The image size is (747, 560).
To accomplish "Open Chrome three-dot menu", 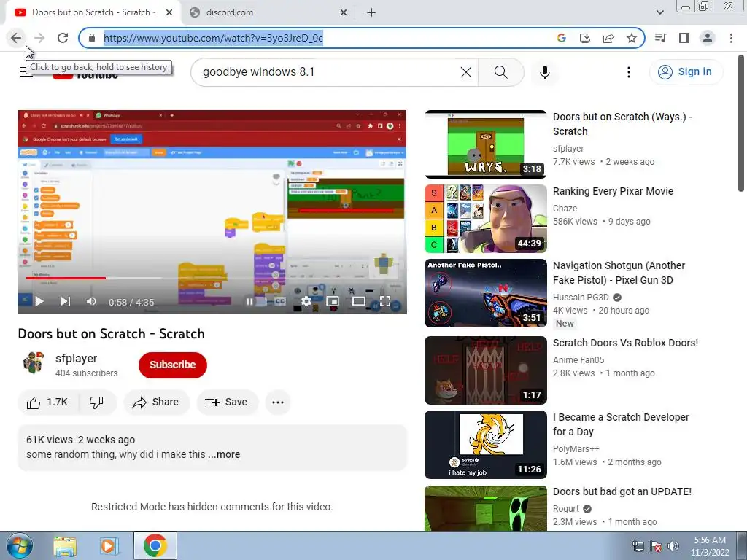I will click(x=731, y=38).
